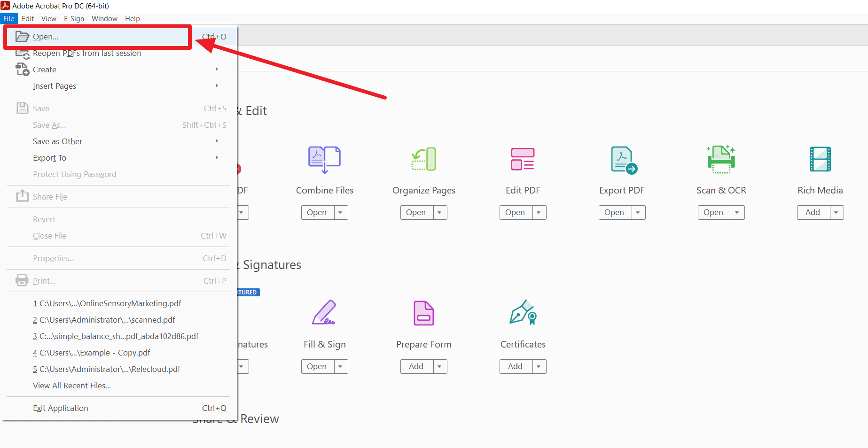Click Open button under Combine Files
The width and height of the screenshot is (868, 448).
tap(317, 212)
